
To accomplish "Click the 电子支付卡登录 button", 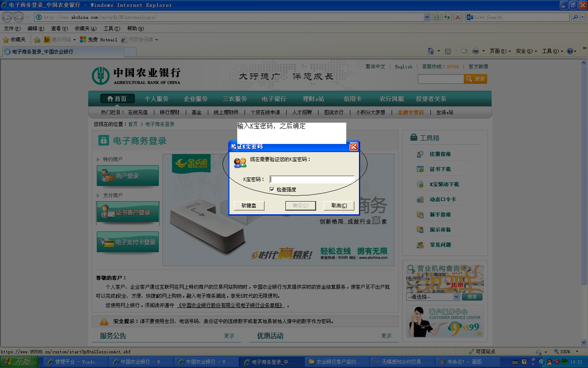I will coord(127,242).
